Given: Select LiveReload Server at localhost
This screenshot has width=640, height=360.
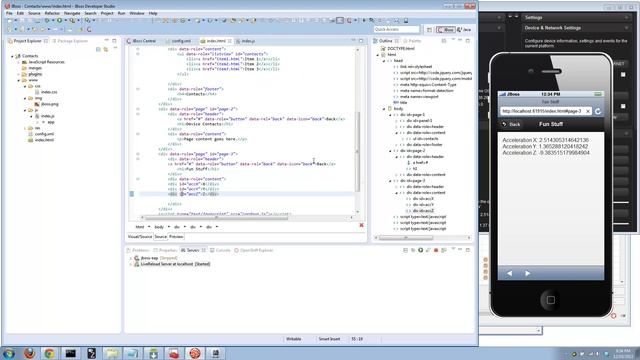Looking at the screenshot, I should click(175, 264).
